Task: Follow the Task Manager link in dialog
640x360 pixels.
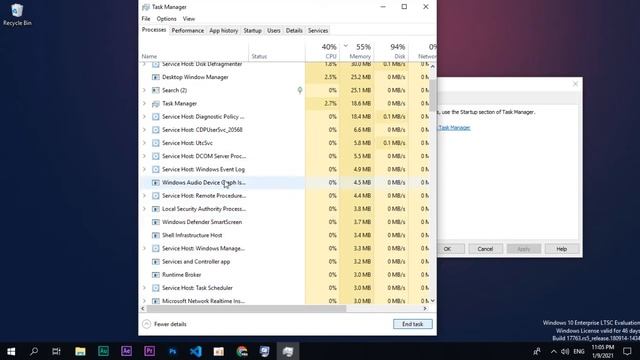Action: click(454, 128)
